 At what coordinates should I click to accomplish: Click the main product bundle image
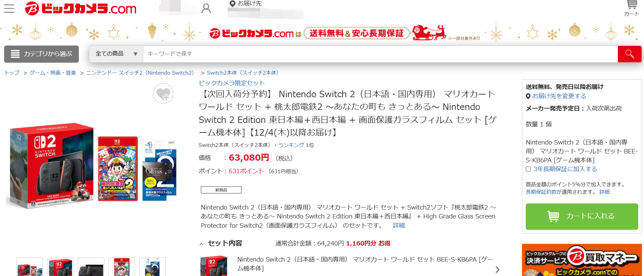click(92, 166)
